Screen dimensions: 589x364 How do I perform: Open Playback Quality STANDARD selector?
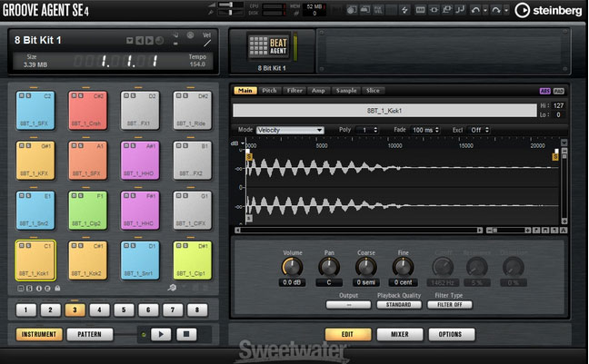(x=399, y=305)
